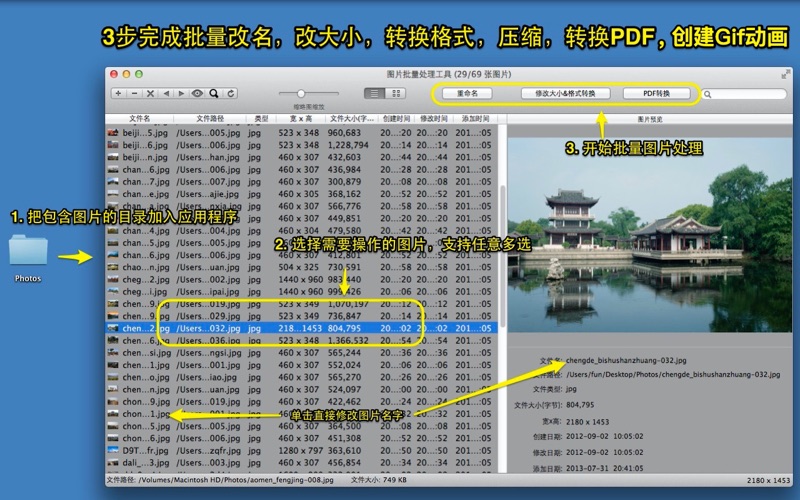Image resolution: width=800 pixels, height=500 pixels.
Task: Click the remove (−) toolbar icon
Action: (x=133, y=93)
